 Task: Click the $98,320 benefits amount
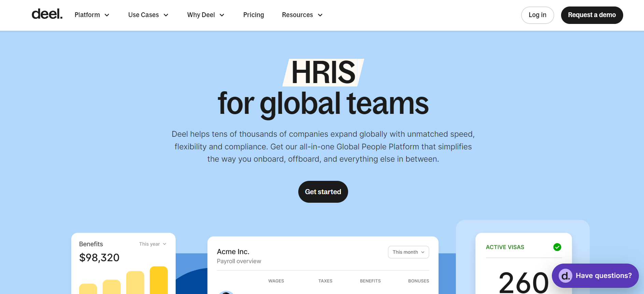click(x=99, y=257)
